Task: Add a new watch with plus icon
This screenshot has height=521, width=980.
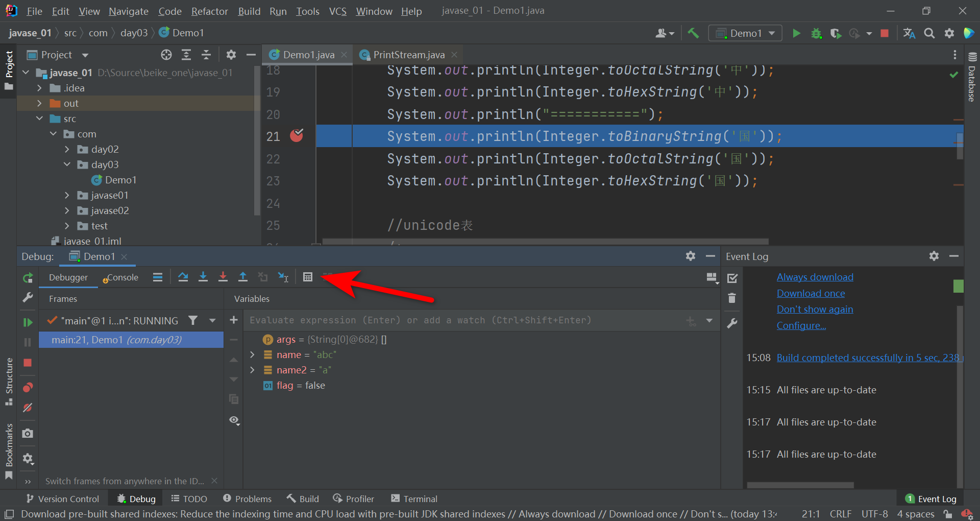Action: 234,320
